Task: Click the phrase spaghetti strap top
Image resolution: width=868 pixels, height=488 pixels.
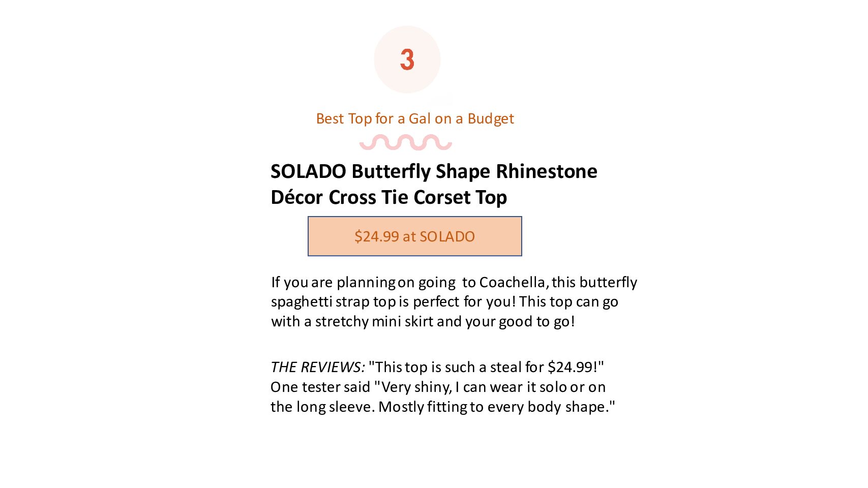Action: coord(334,302)
